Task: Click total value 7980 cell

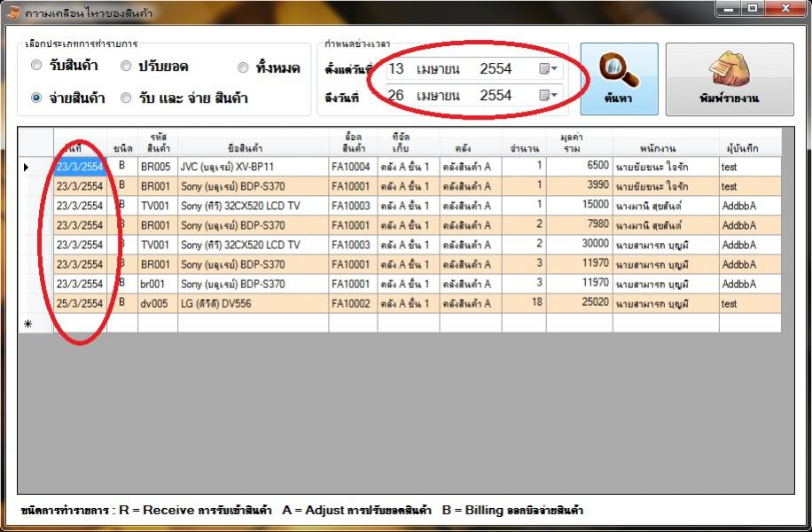Action: click(580, 225)
